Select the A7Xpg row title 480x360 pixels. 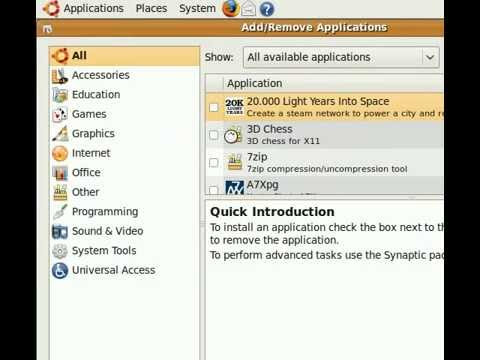pos(263,184)
